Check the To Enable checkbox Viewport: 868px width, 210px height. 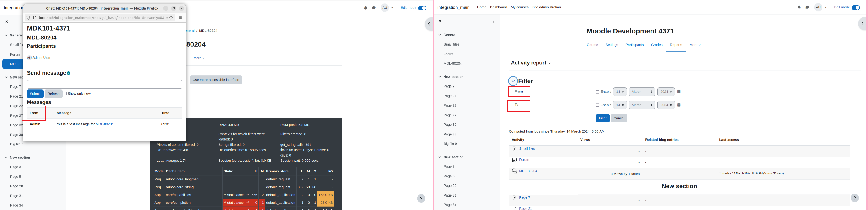pyautogui.click(x=597, y=105)
